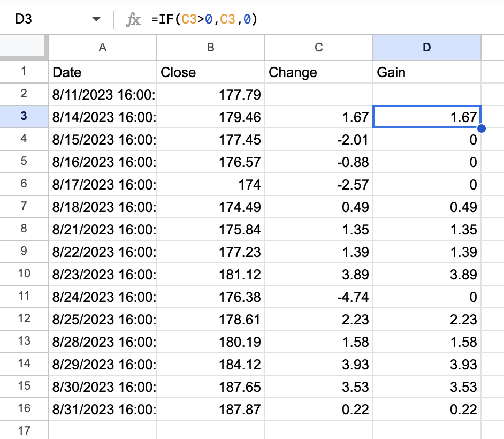Select date cell 8/28/2023
Image resolution: width=504 pixels, height=439 pixels.
coord(103,342)
